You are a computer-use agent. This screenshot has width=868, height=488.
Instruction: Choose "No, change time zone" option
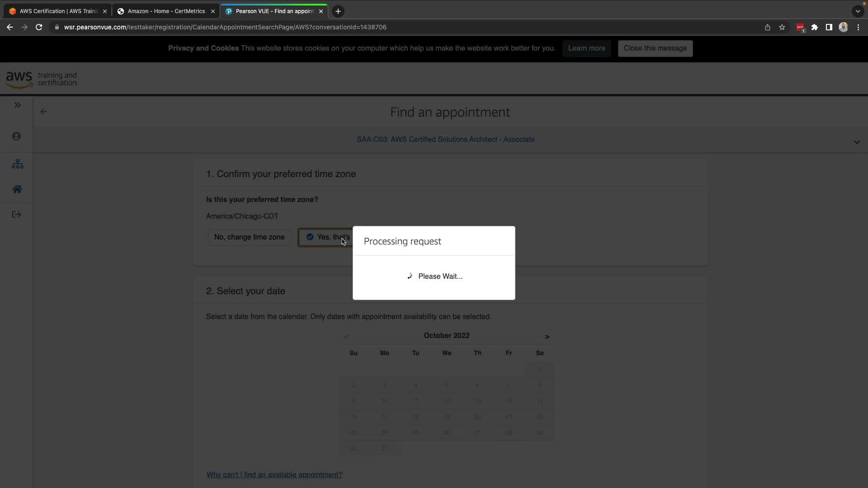pyautogui.click(x=249, y=237)
